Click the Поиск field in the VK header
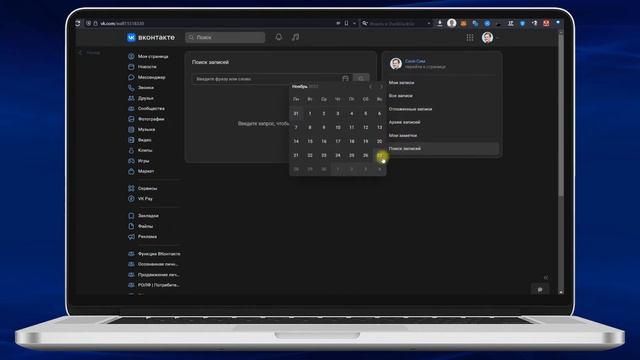Image resolution: width=640 pixels, height=360 pixels. [x=225, y=38]
